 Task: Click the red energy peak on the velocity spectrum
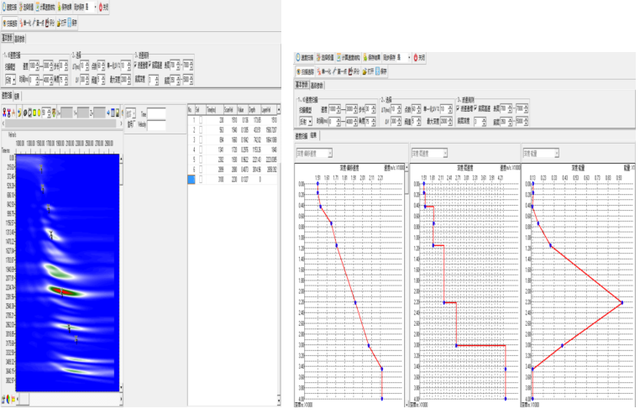pos(63,291)
